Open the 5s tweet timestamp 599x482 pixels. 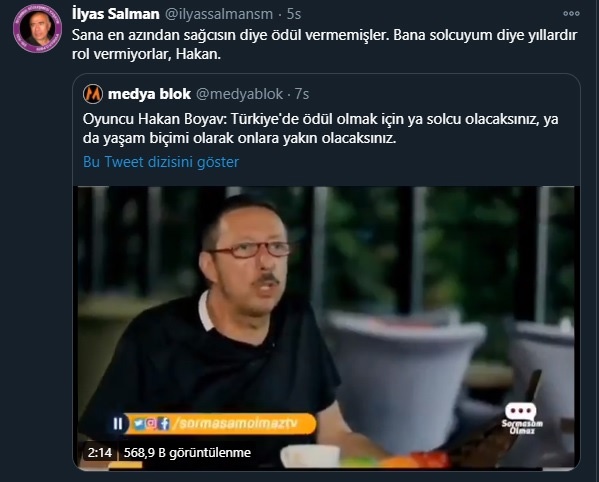(294, 14)
